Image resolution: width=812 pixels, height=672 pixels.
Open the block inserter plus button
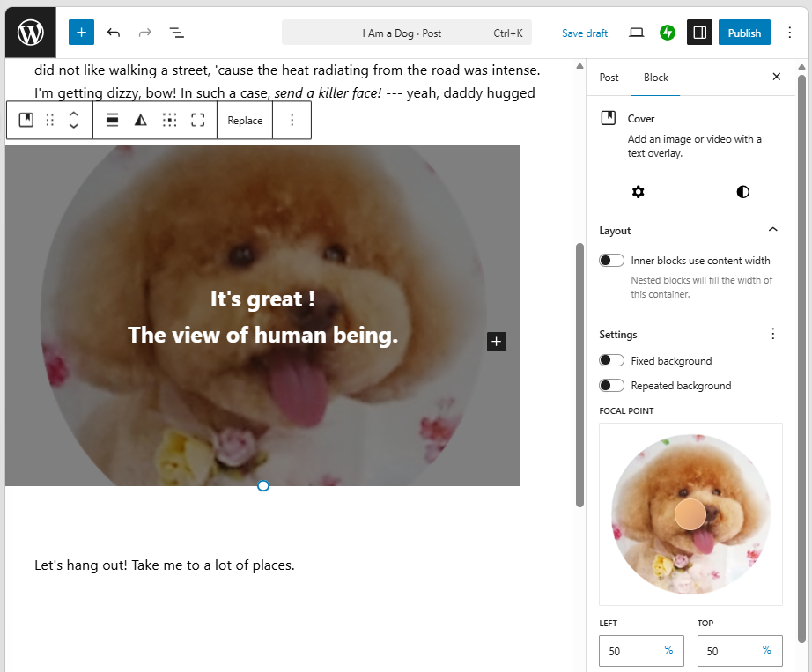pyautogui.click(x=81, y=33)
